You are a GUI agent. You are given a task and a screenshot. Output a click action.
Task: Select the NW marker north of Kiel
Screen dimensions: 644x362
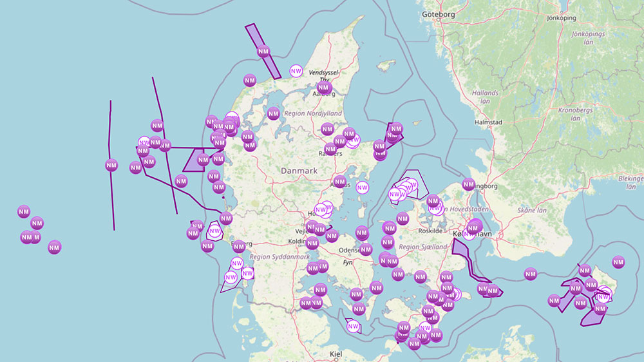(x=353, y=327)
